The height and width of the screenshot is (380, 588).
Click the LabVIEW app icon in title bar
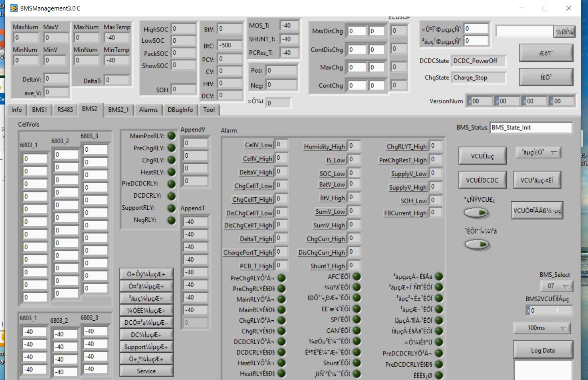tap(14, 8)
